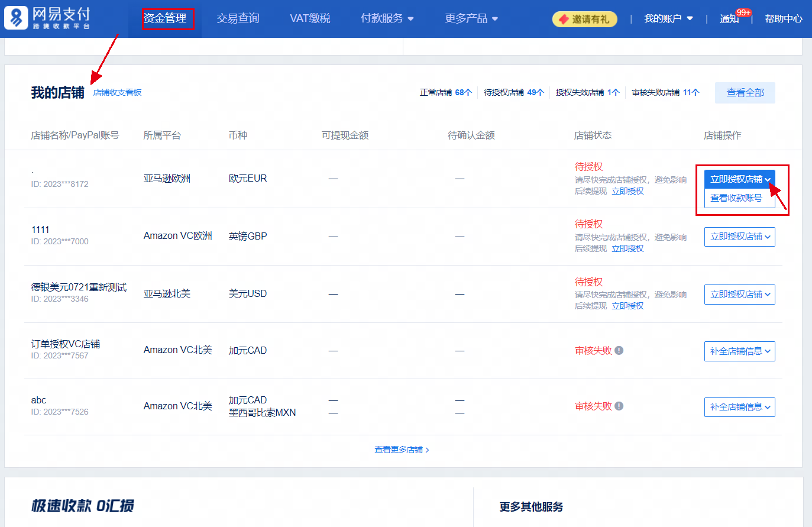Click 欧元EUR currency cell
This screenshot has height=527, width=812.
tap(248, 179)
